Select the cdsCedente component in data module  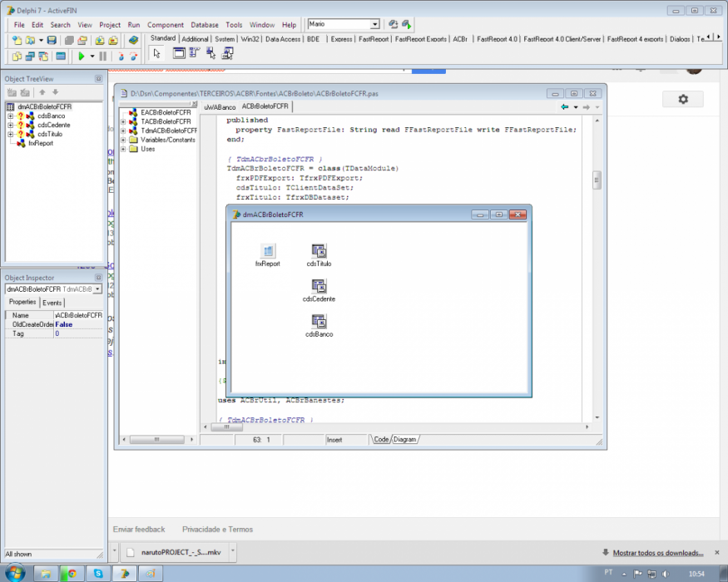tap(319, 290)
